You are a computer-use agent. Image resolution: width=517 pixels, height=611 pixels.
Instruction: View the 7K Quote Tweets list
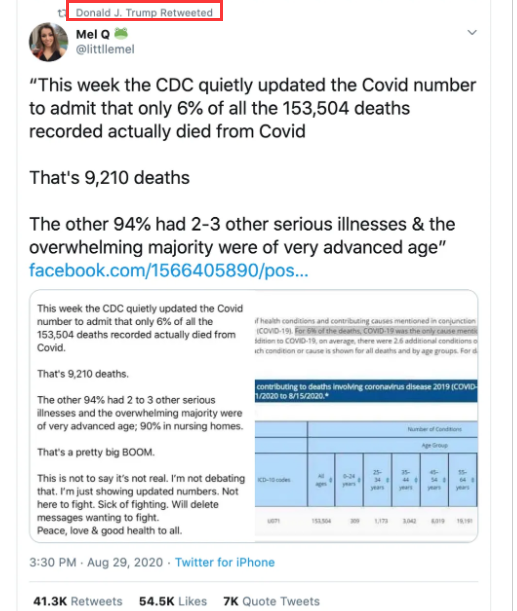coord(271,601)
